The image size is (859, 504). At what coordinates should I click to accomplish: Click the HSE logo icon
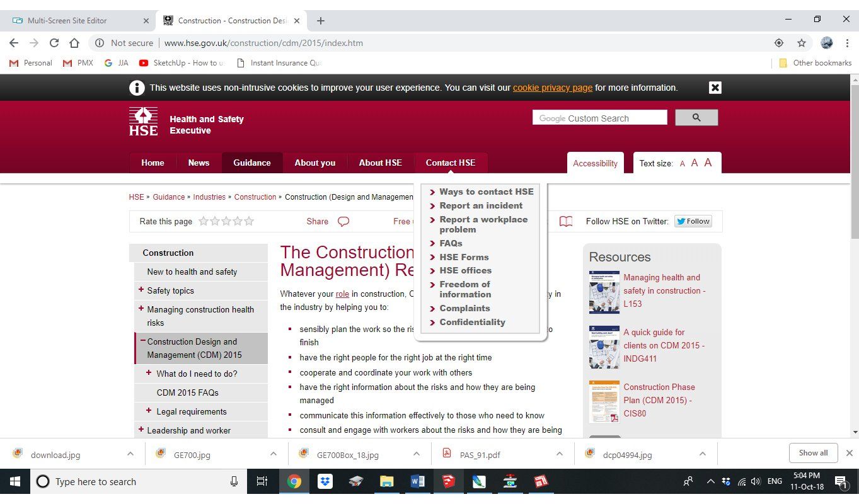click(x=143, y=121)
